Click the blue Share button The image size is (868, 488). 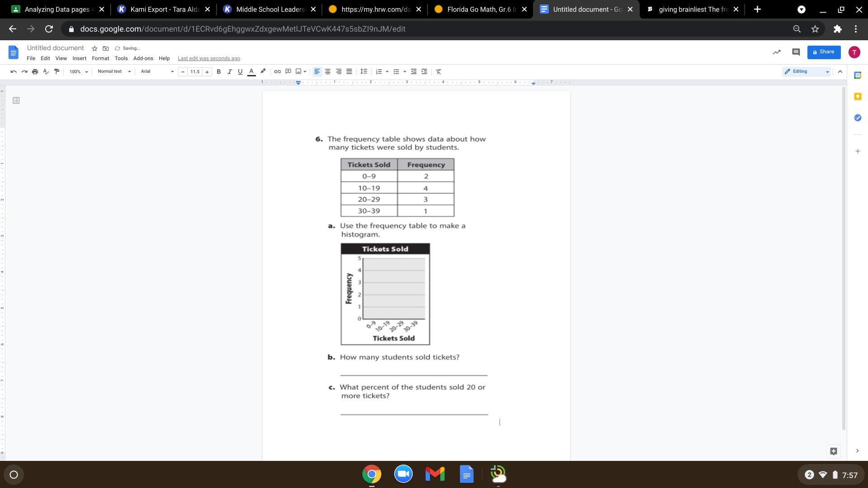click(823, 52)
